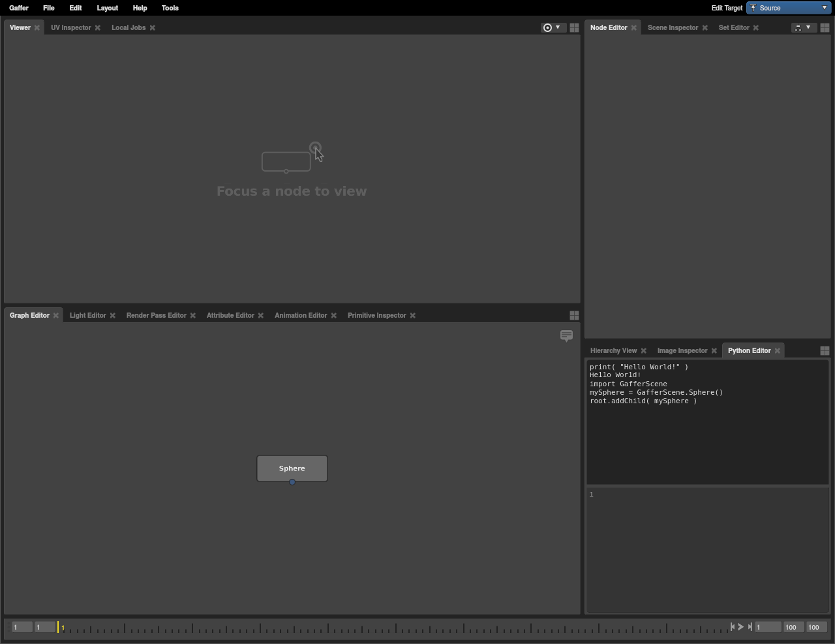
Task: Jump to the timeline start frame
Action: [732, 627]
